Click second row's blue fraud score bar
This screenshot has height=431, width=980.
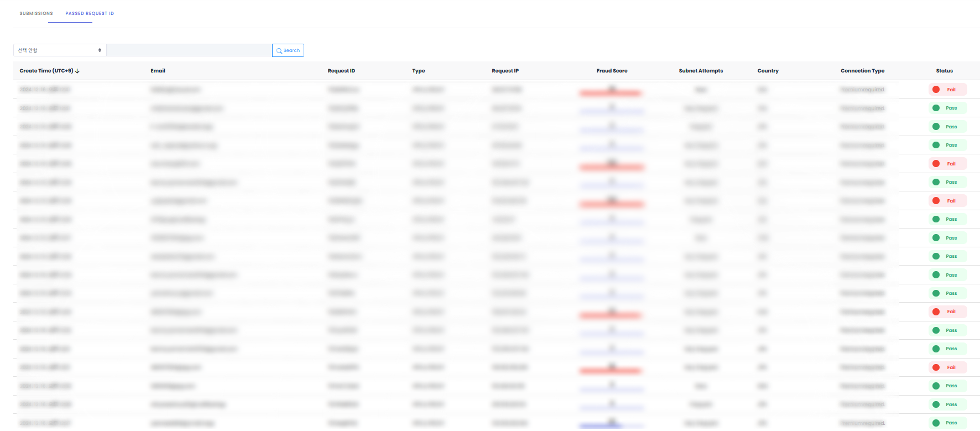click(x=612, y=111)
